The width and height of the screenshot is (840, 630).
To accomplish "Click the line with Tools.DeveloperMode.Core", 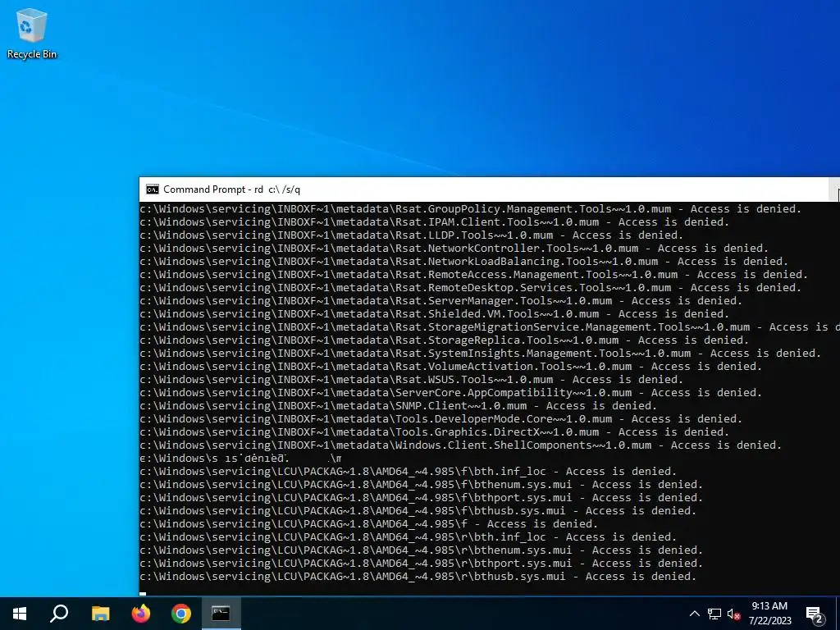I will pos(441,419).
